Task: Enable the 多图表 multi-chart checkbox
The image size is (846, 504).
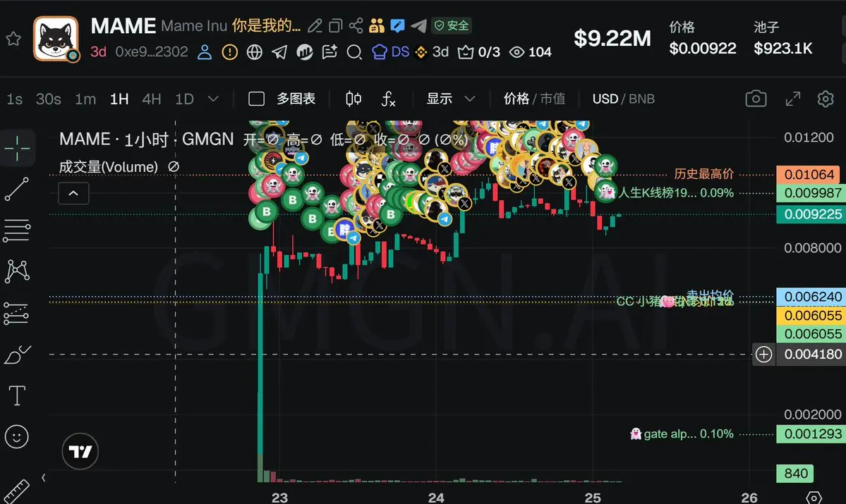Action: [256, 99]
